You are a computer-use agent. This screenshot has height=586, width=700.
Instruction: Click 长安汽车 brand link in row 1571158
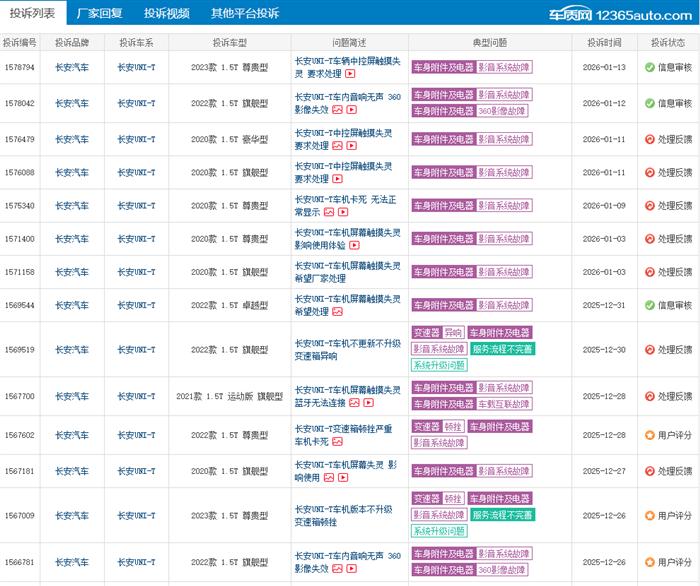(71, 272)
